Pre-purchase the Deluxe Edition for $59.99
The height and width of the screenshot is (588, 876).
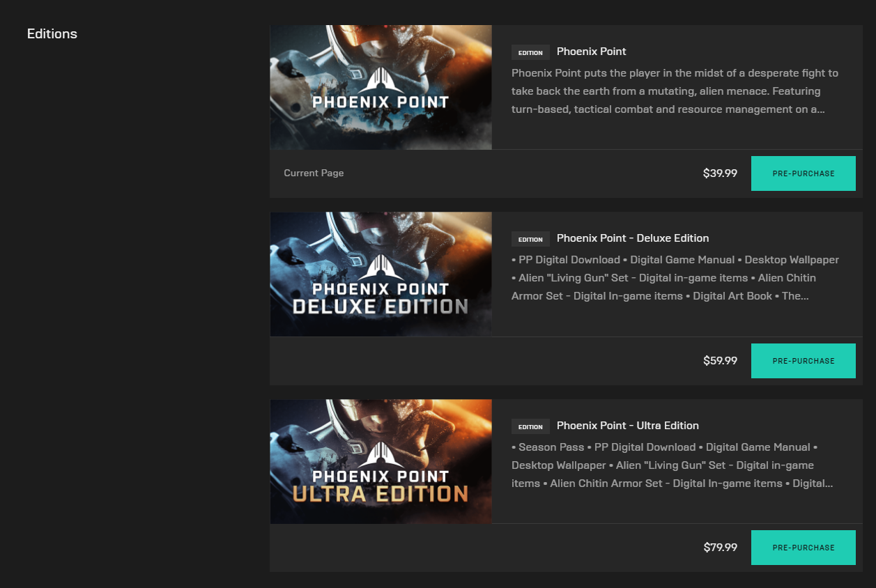[803, 361]
